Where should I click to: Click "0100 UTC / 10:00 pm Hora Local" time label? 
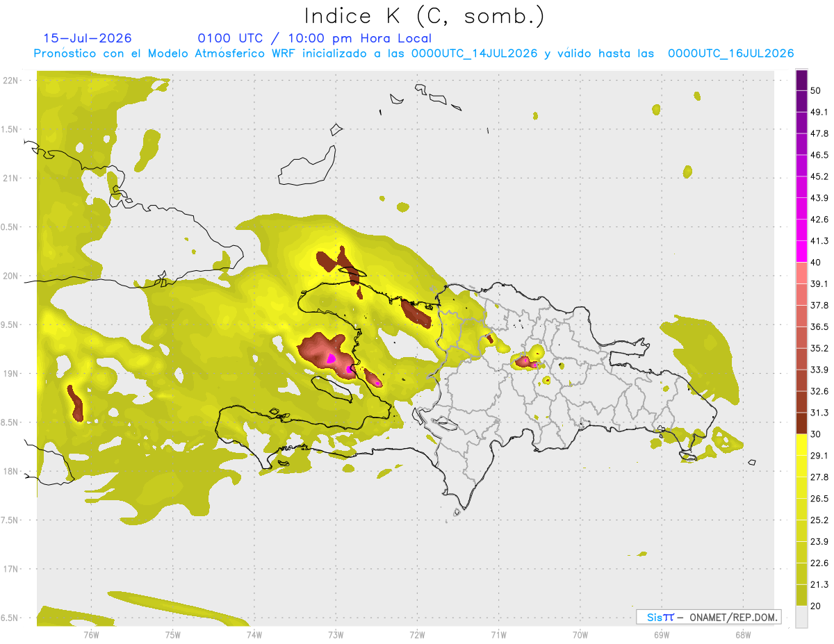[315, 38]
